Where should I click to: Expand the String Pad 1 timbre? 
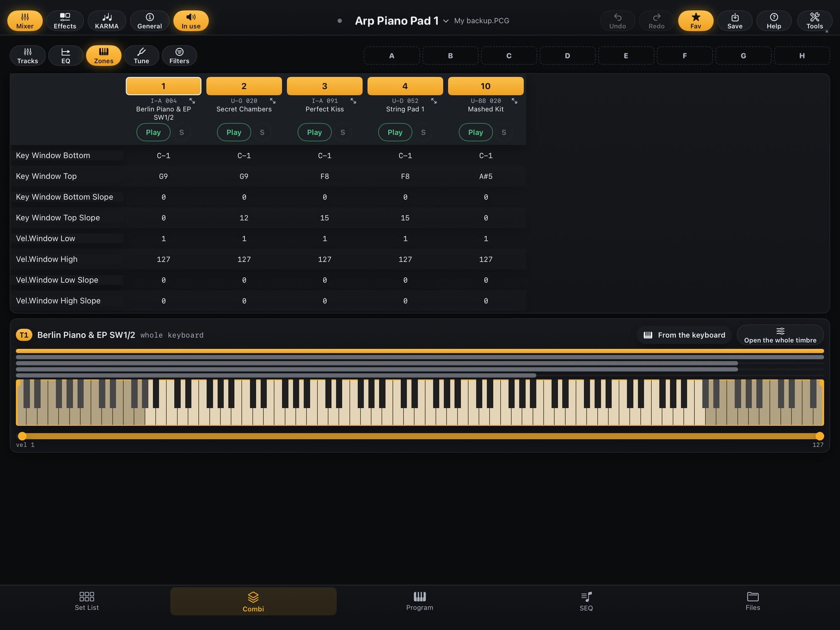(434, 101)
